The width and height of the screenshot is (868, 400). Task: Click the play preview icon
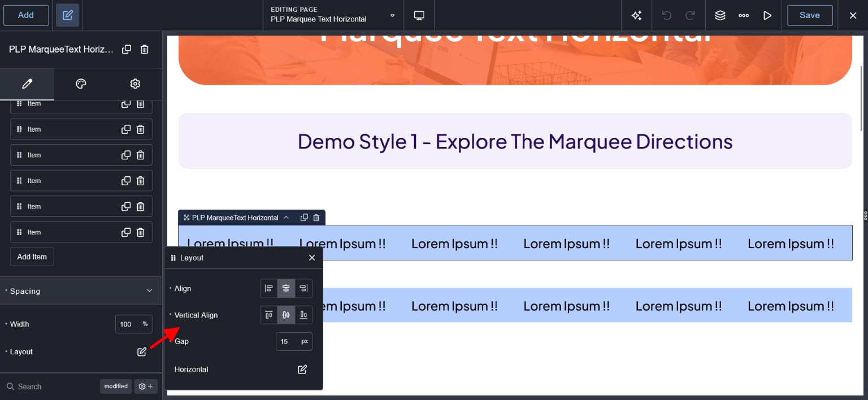pyautogui.click(x=767, y=15)
